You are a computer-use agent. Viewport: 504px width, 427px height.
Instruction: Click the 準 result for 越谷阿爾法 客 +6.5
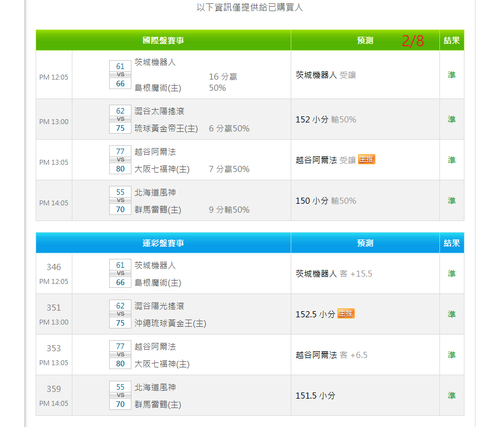point(452,355)
